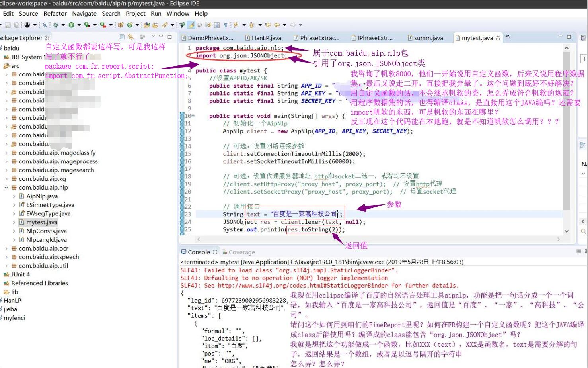Open the Navigate menu
The height and width of the screenshot is (368, 588).
[x=84, y=13]
